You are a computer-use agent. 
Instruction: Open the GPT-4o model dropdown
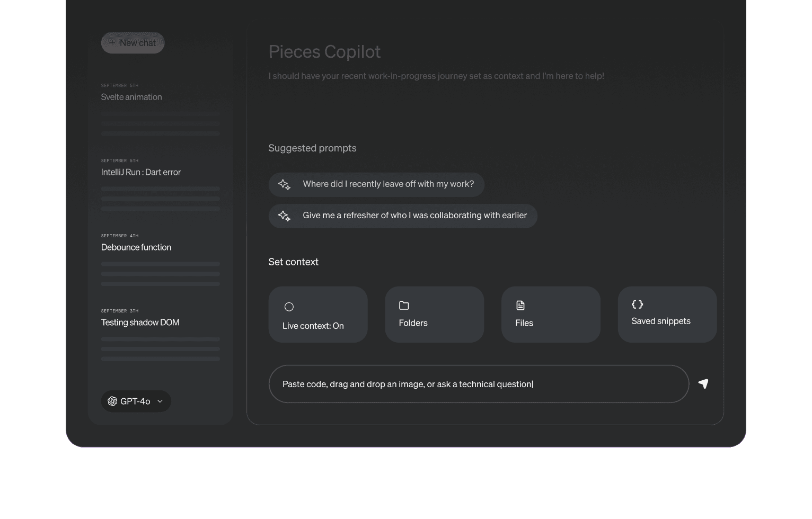coord(136,401)
